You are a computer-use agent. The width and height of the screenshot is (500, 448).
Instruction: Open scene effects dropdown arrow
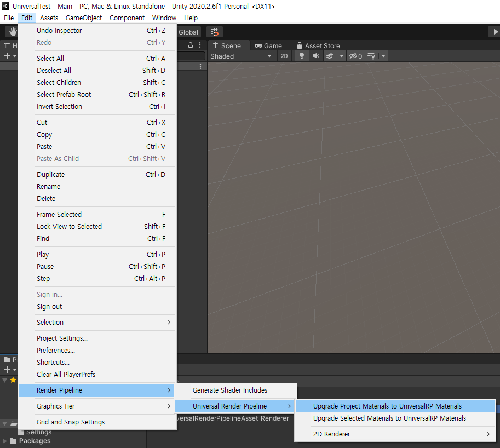click(342, 56)
